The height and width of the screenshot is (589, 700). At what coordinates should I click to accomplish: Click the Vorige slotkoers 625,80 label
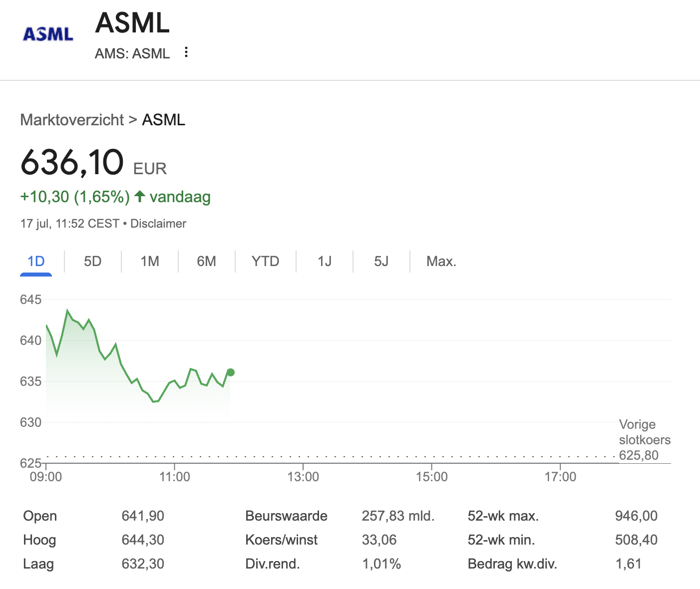(644, 440)
